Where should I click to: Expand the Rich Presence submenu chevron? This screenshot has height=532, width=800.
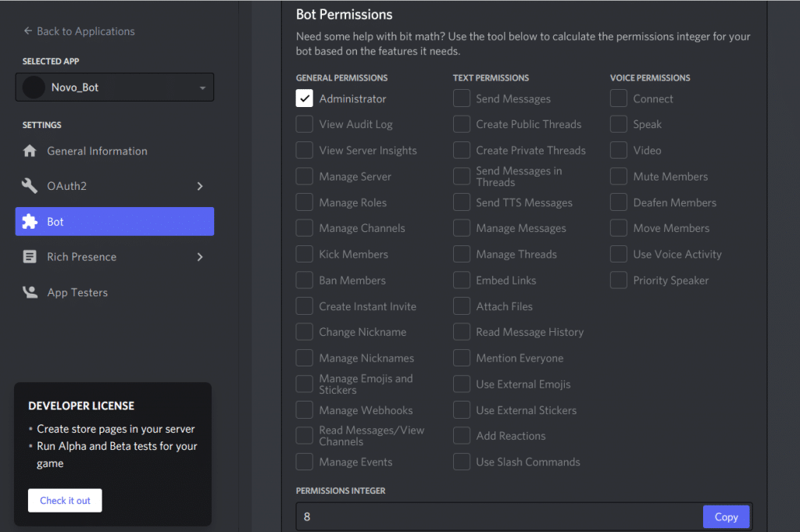click(x=200, y=257)
